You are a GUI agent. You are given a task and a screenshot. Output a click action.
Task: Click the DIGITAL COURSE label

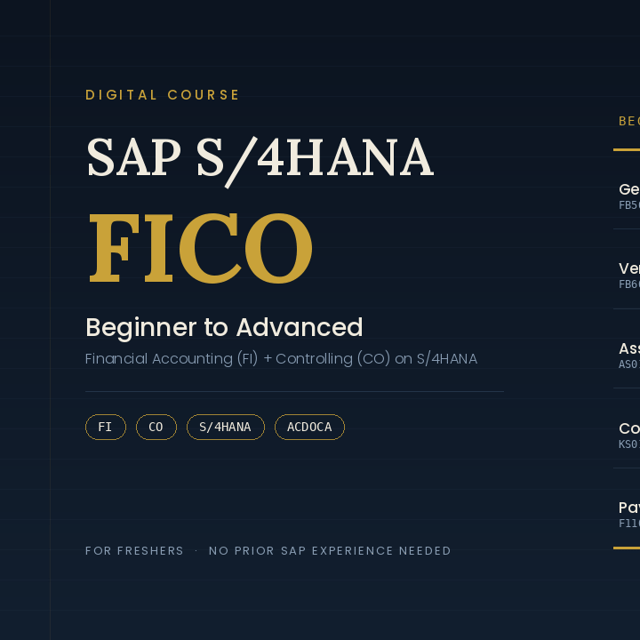point(162,95)
